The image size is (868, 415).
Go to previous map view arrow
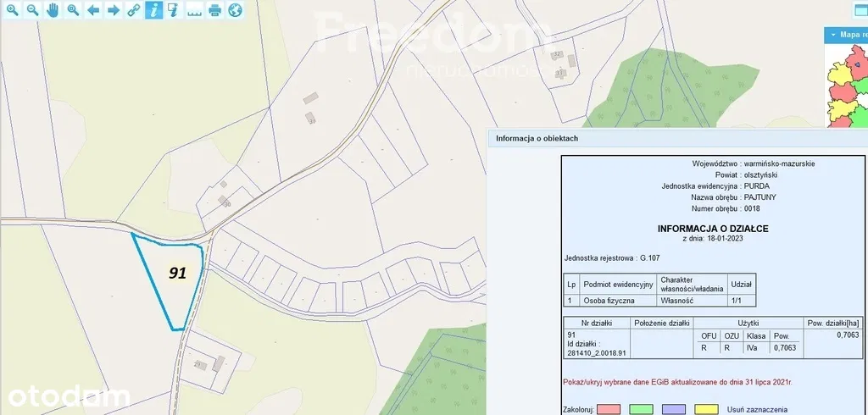click(x=93, y=10)
